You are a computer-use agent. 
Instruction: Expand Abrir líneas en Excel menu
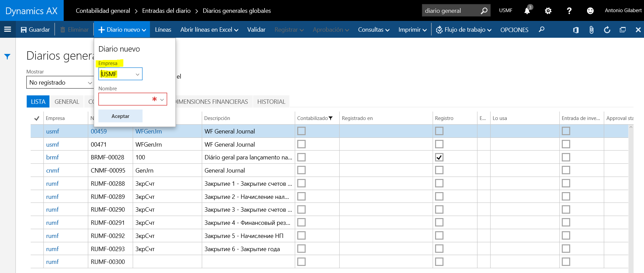click(209, 30)
